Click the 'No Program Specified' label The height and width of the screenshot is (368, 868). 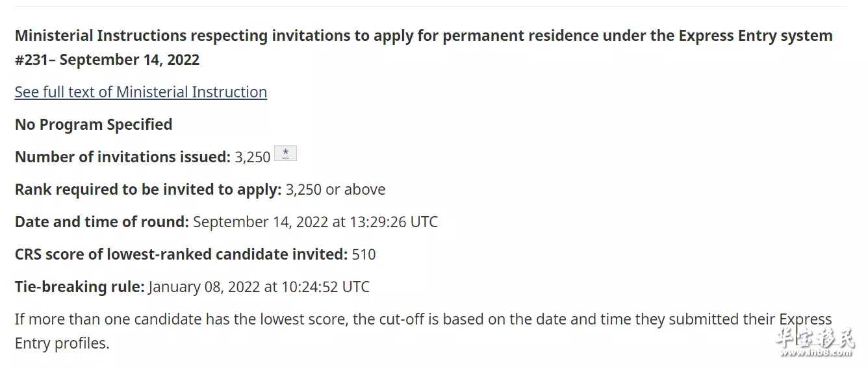(94, 125)
